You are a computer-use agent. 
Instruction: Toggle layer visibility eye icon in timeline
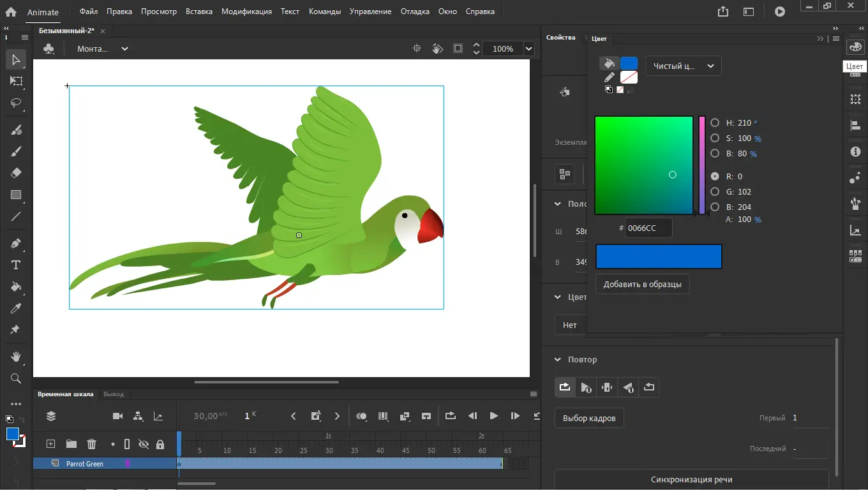click(143, 444)
